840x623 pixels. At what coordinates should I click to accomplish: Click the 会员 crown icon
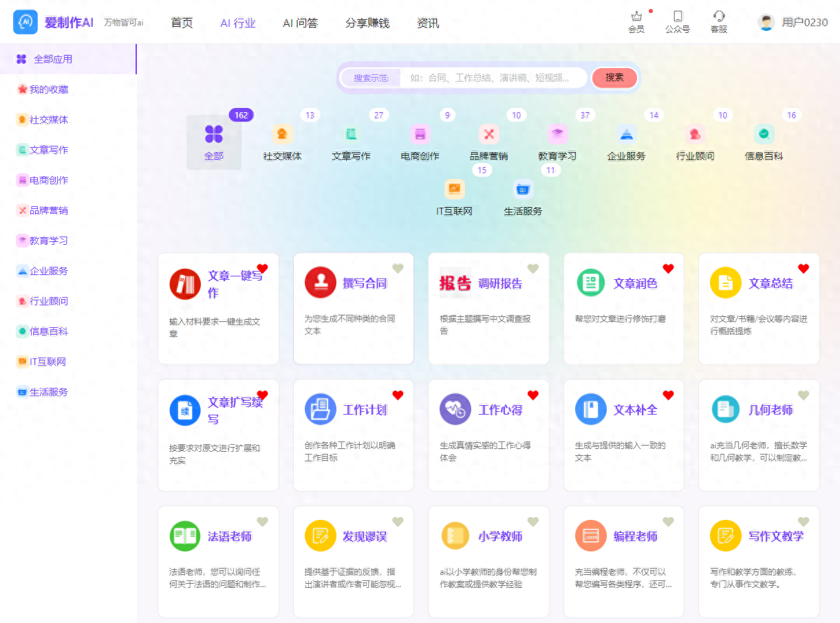(636, 17)
